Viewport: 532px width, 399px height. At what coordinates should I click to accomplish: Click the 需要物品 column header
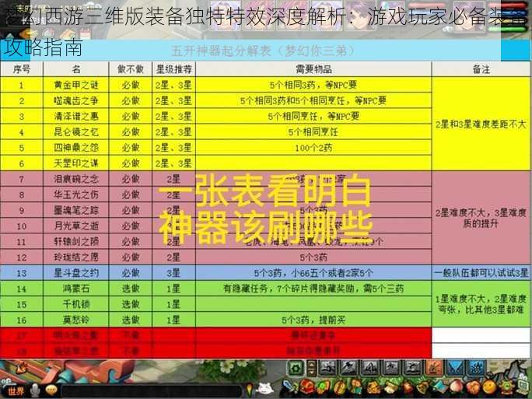(x=313, y=69)
